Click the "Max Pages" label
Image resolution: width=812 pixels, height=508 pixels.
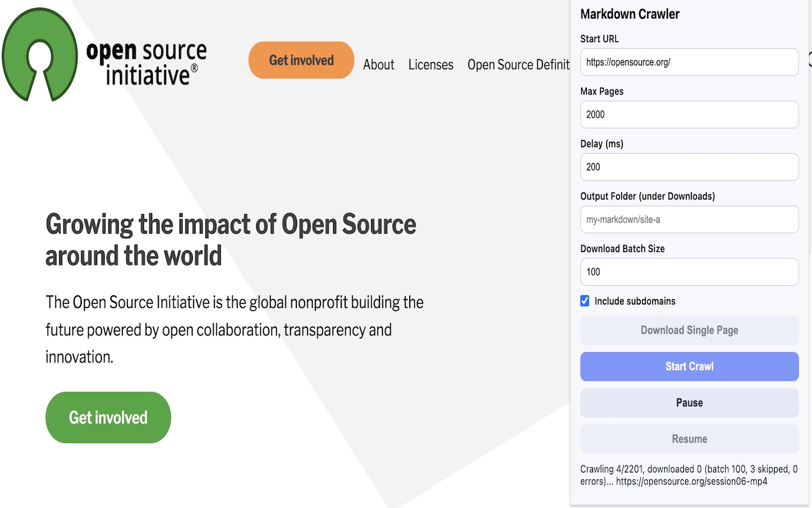602,91
